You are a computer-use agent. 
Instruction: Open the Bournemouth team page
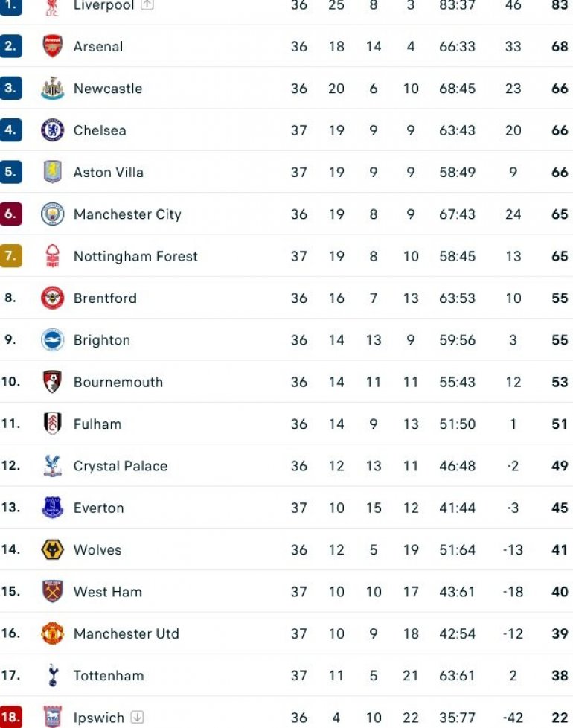click(118, 383)
